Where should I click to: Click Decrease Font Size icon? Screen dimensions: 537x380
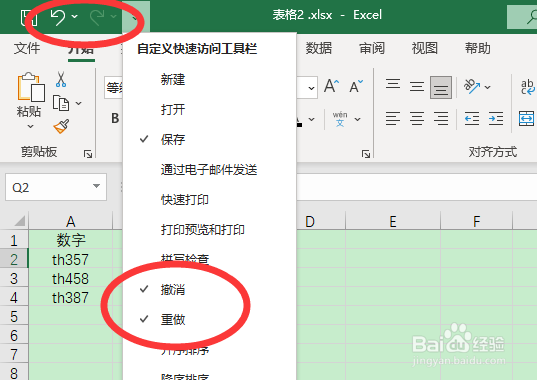click(356, 86)
